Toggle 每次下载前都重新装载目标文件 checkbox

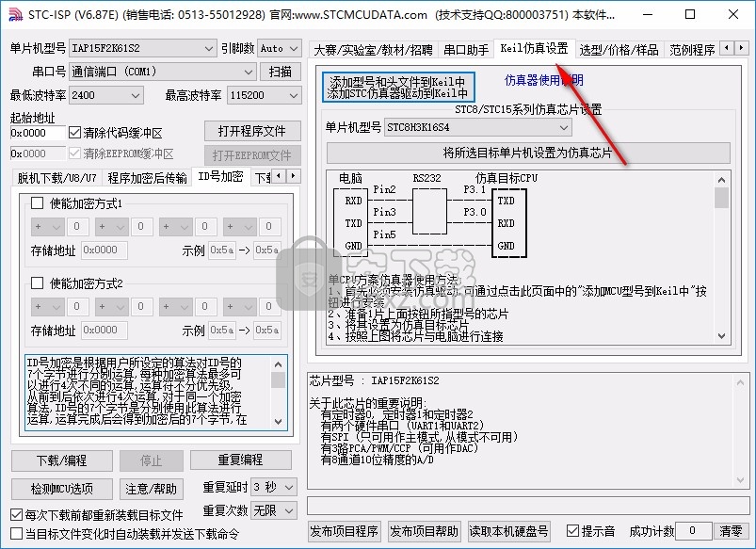coord(16,514)
